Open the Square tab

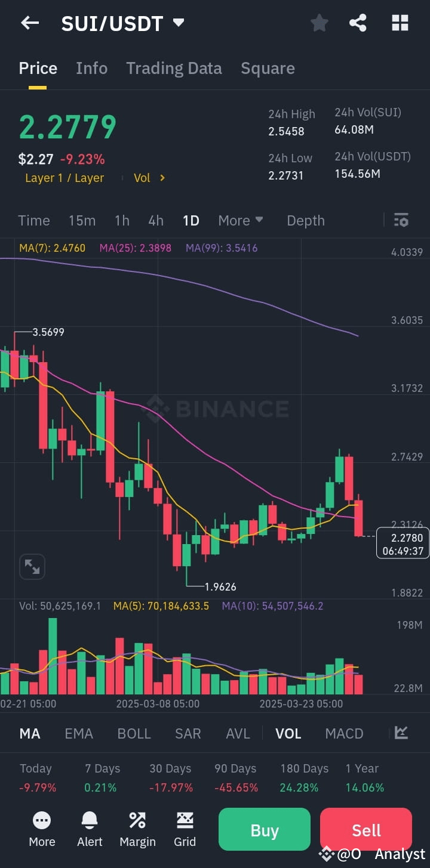(268, 67)
